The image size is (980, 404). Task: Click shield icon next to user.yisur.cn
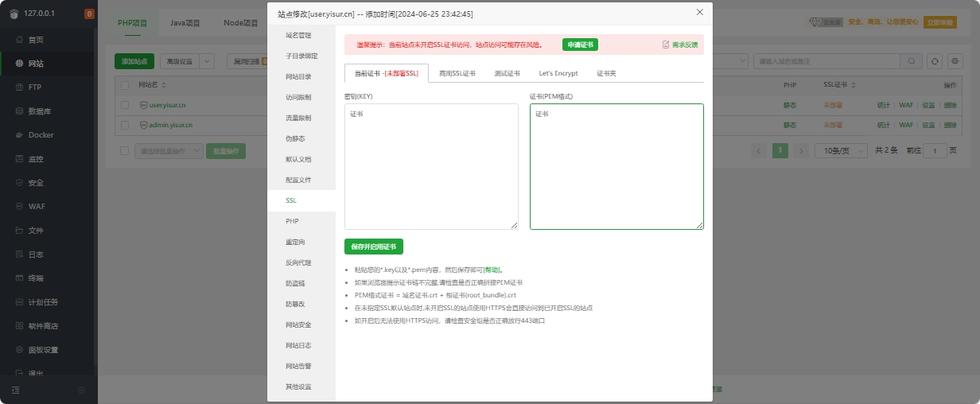point(143,104)
